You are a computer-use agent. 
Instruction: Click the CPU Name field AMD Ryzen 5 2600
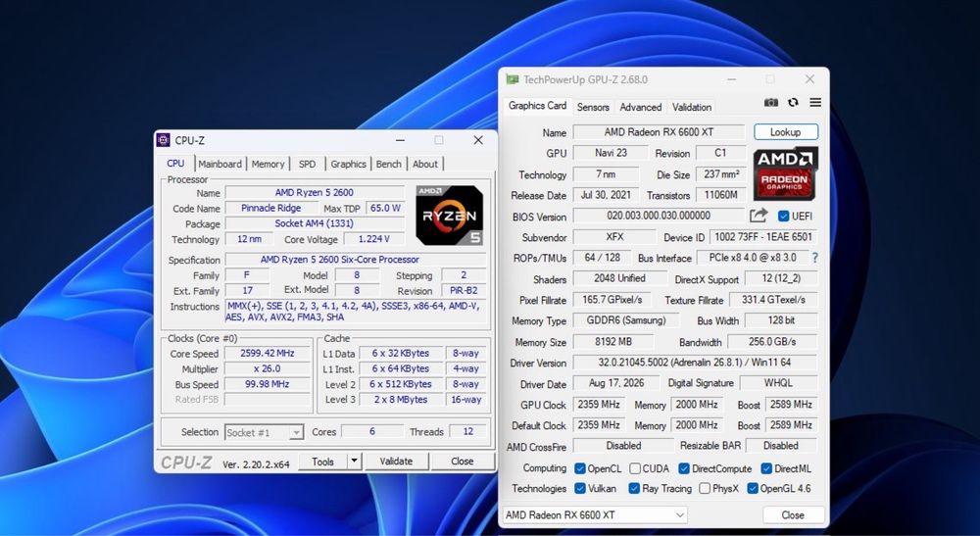[315, 192]
